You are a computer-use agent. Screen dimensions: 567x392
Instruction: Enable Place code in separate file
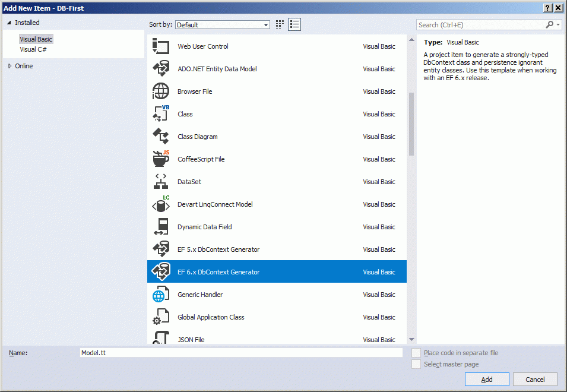416,353
